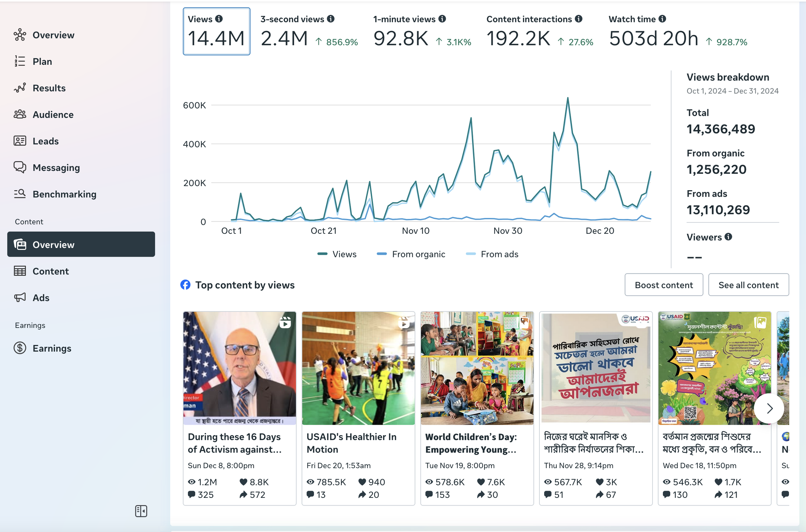
Task: Click the Leads icon in the sidebar
Action: [x=20, y=141]
